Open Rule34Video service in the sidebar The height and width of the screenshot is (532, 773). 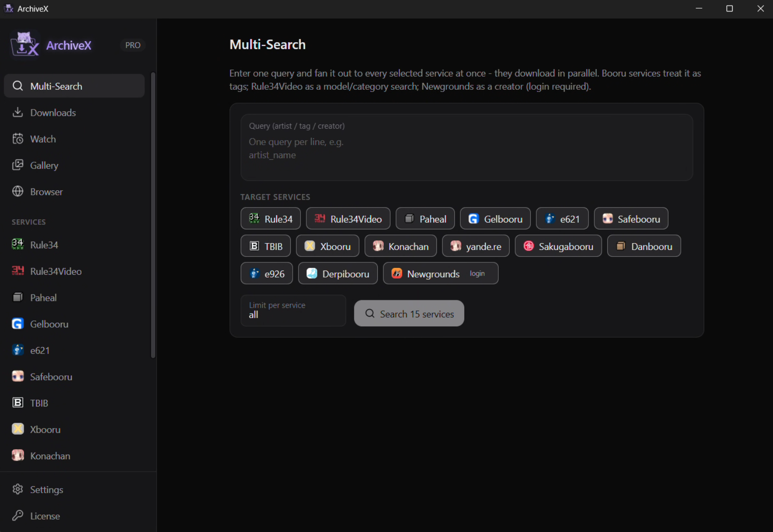74,271
